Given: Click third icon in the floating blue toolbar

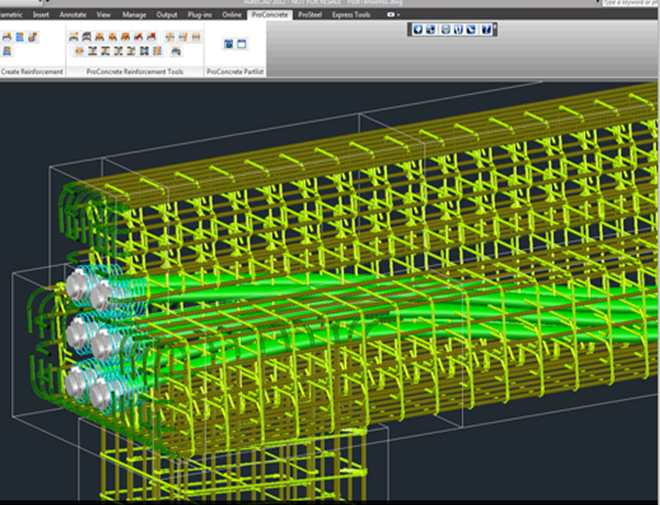Looking at the screenshot, I should click(x=446, y=29).
